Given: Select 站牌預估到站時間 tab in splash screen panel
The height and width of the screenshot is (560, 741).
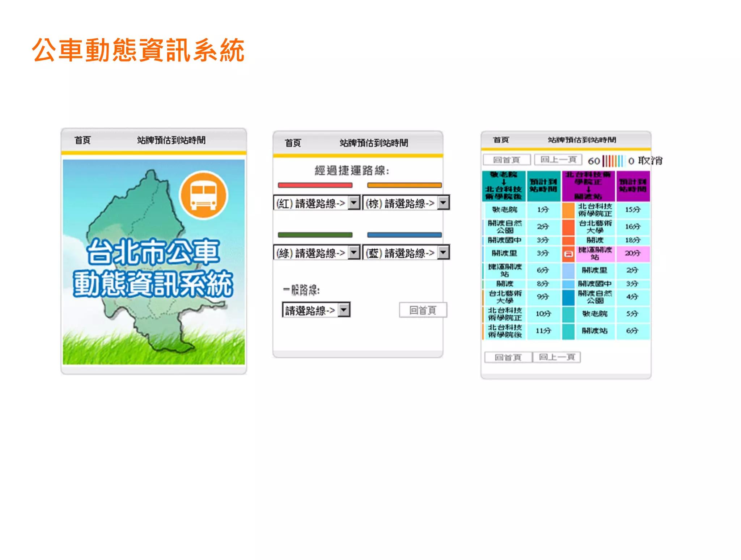Looking at the screenshot, I should click(171, 140).
